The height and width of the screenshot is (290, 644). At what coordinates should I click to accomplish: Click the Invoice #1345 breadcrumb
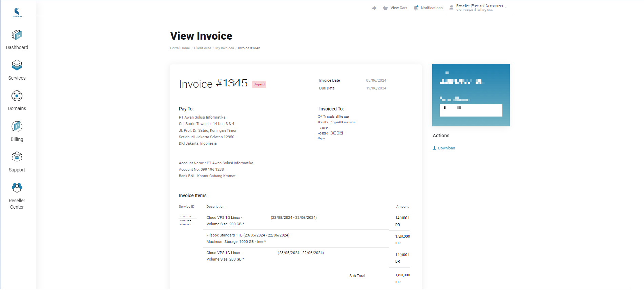coord(249,48)
